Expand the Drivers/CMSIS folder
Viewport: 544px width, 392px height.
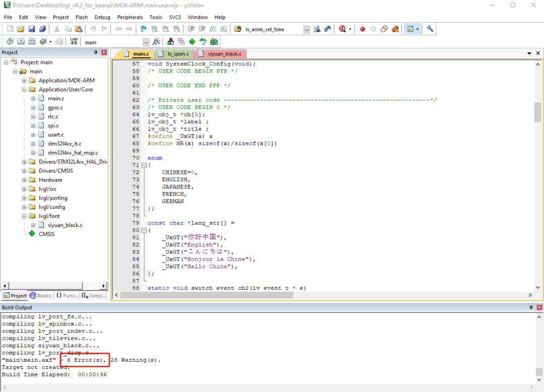(24, 171)
